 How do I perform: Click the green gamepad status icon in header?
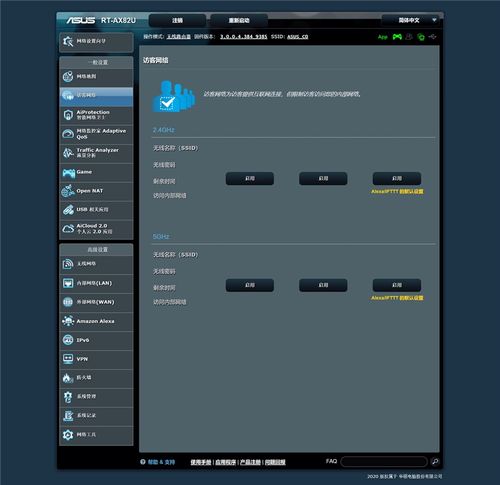397,37
